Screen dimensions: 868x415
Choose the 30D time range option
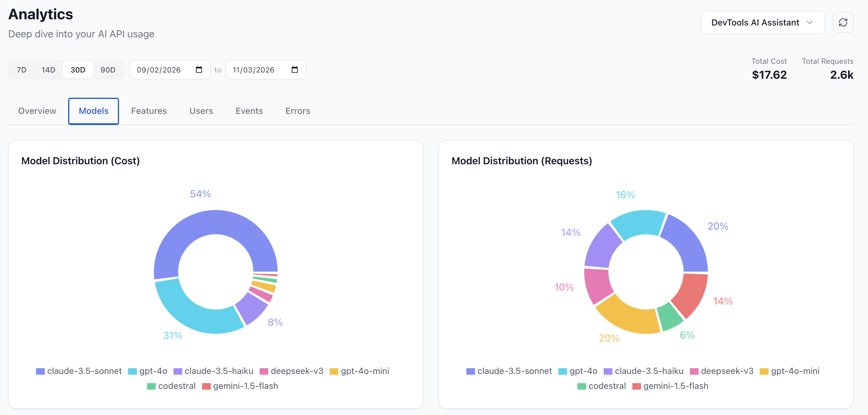point(78,70)
